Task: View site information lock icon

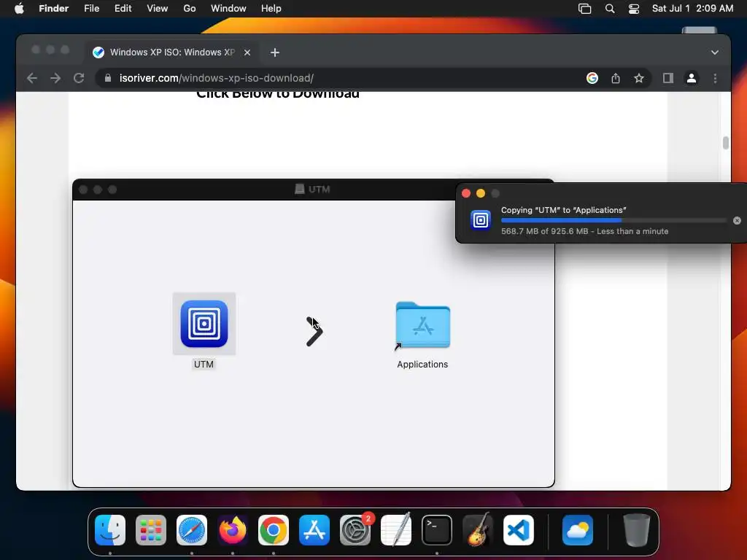Action: (x=108, y=78)
